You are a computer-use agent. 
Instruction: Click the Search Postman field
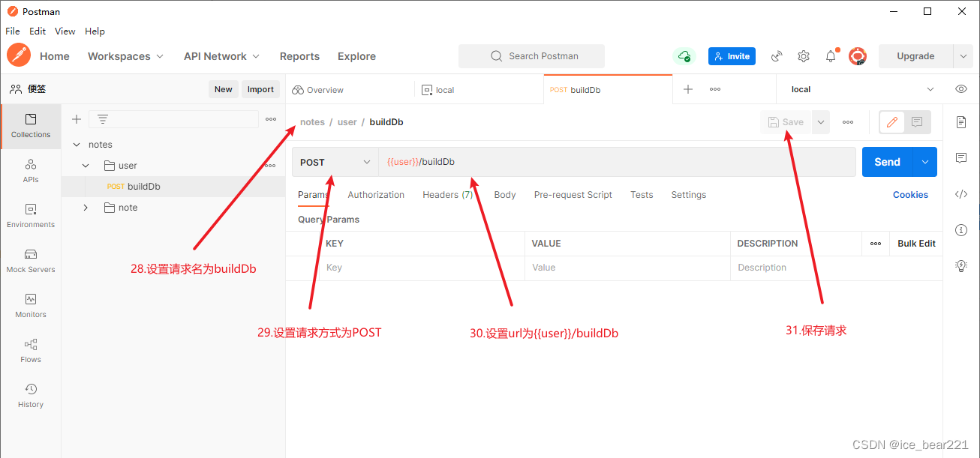point(531,56)
